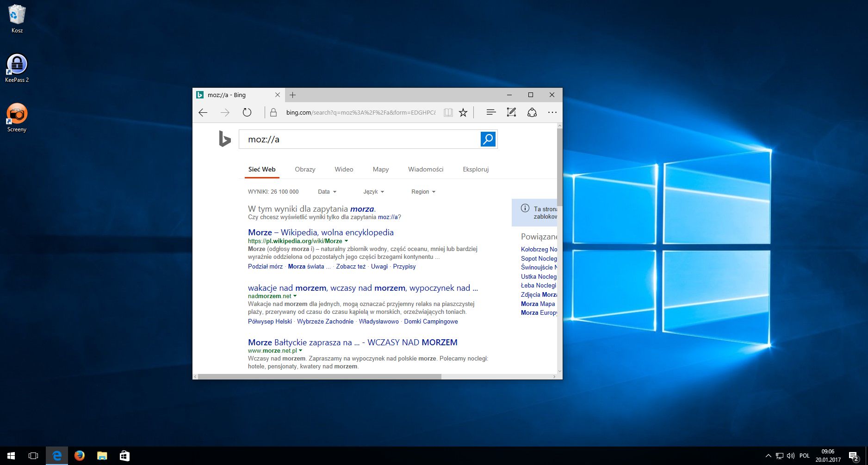Refresh the current Bing page
This screenshot has width=868, height=465.
point(247,112)
